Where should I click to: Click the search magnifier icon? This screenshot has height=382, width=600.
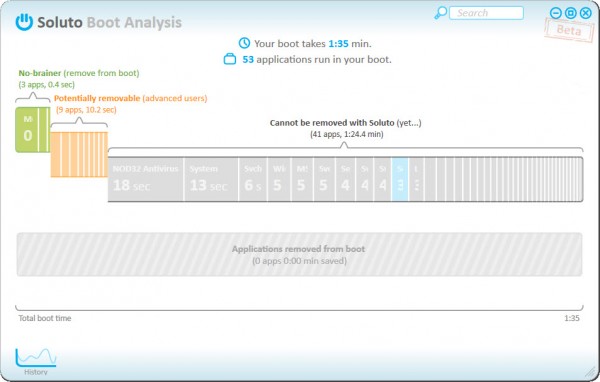tap(440, 13)
